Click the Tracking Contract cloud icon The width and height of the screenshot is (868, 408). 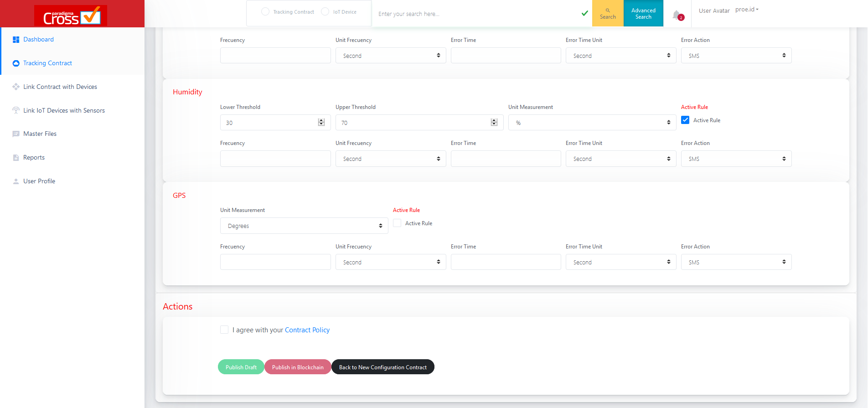click(x=16, y=63)
